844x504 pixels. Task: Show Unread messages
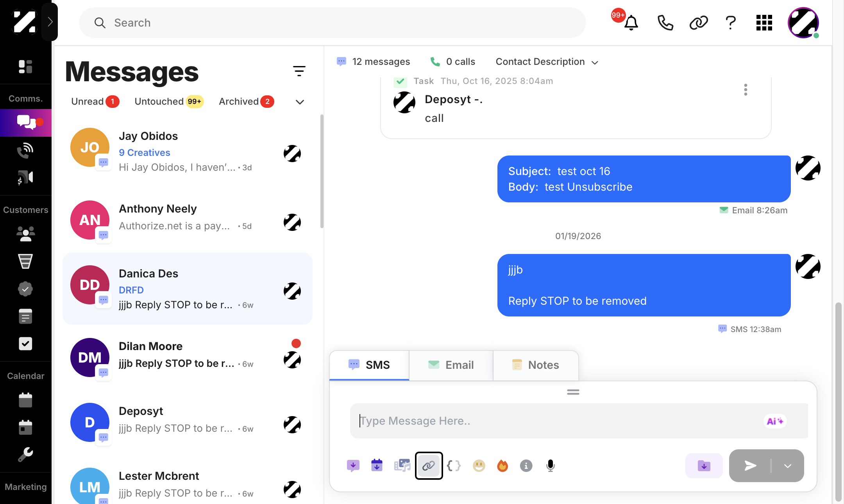pyautogui.click(x=95, y=102)
